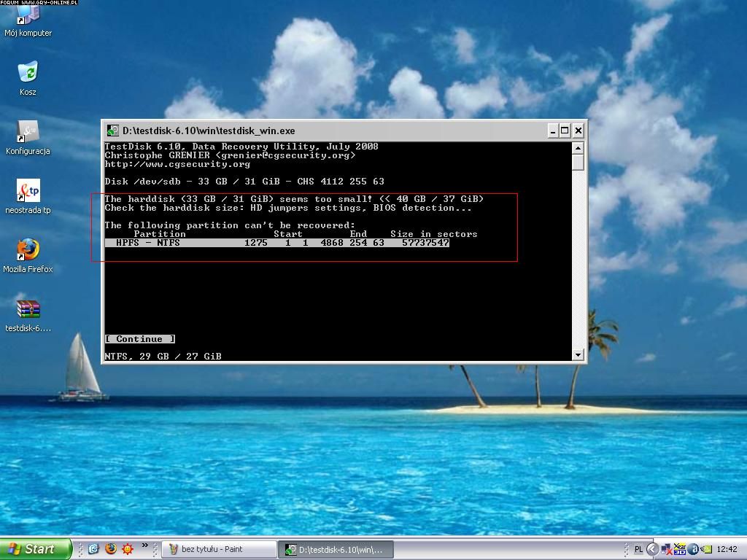Open PL language selector in taskbar
Viewport: 747px width, 560px height.
638,549
